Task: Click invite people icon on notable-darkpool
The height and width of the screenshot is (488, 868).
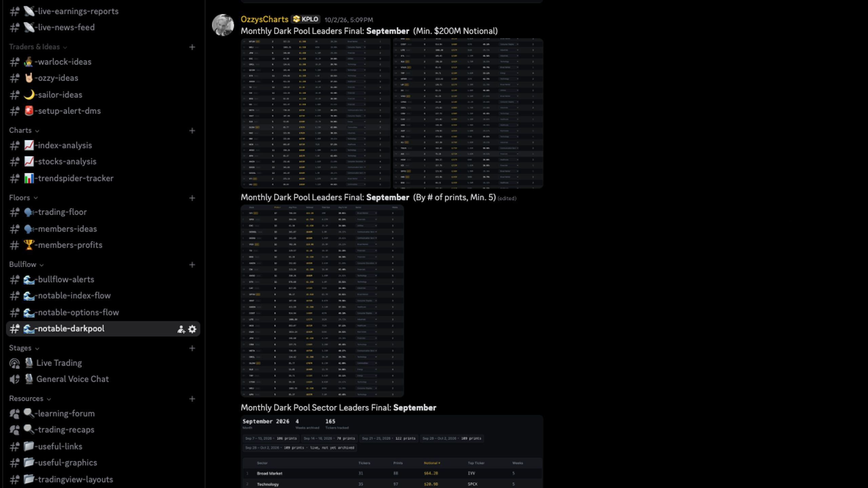Action: pyautogui.click(x=181, y=329)
